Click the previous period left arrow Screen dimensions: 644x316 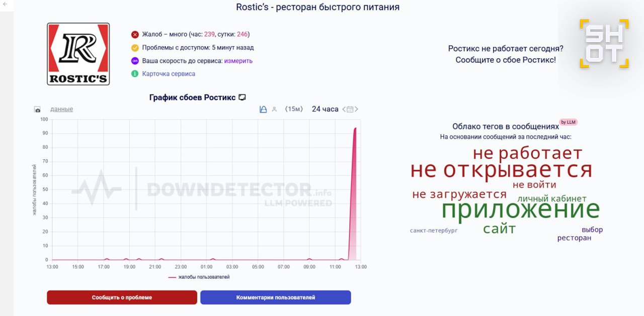344,109
